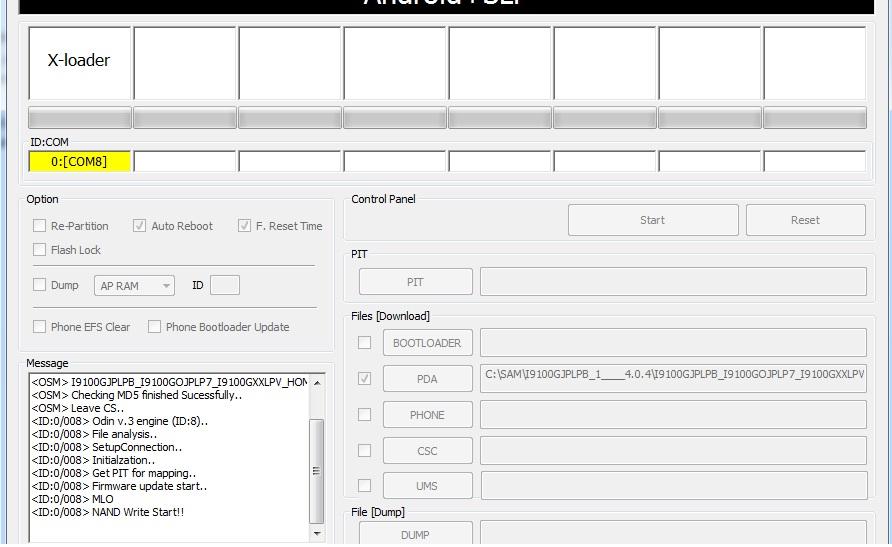Click the 'MLO' log line

point(73,499)
